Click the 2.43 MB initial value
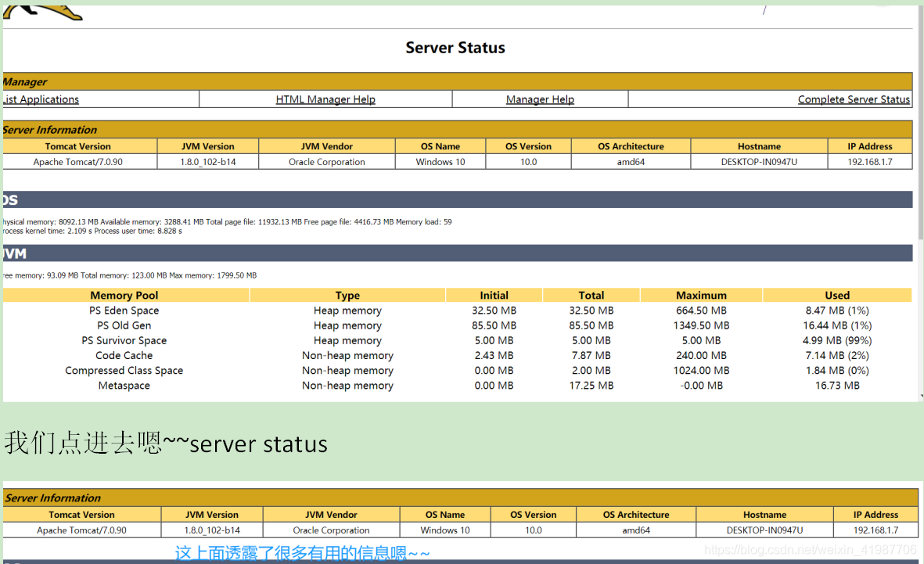The width and height of the screenshot is (924, 564). click(x=494, y=355)
